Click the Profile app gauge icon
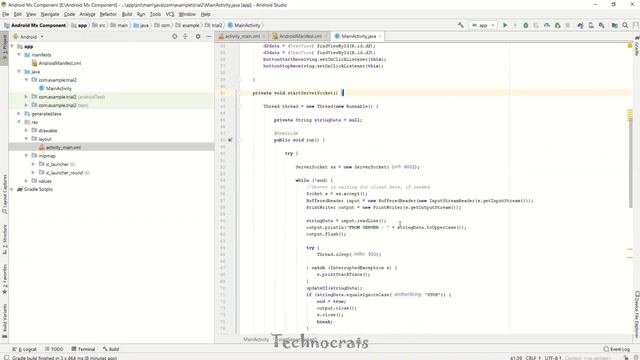Screen dimensions: 640x360 (x=547, y=25)
